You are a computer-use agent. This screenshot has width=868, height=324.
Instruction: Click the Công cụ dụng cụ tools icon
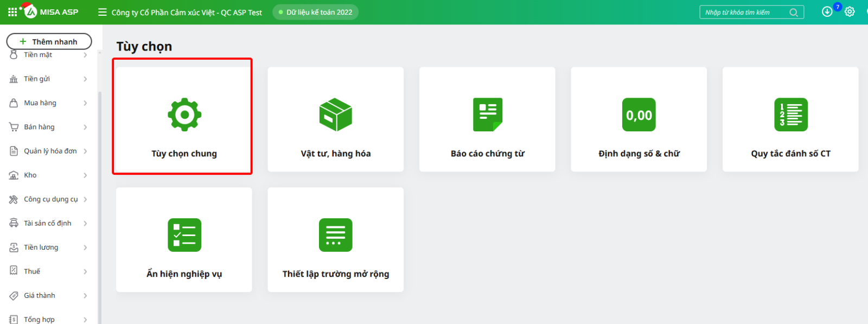[x=14, y=199]
